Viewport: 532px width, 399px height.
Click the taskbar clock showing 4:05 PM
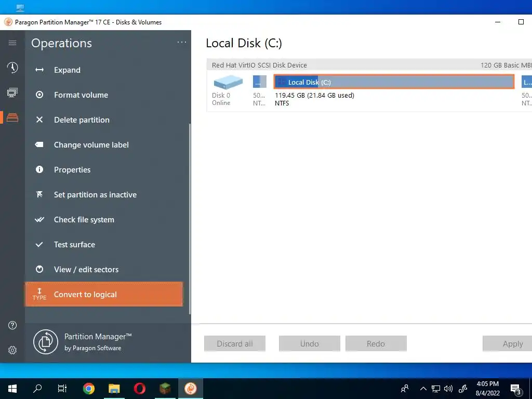click(487, 389)
